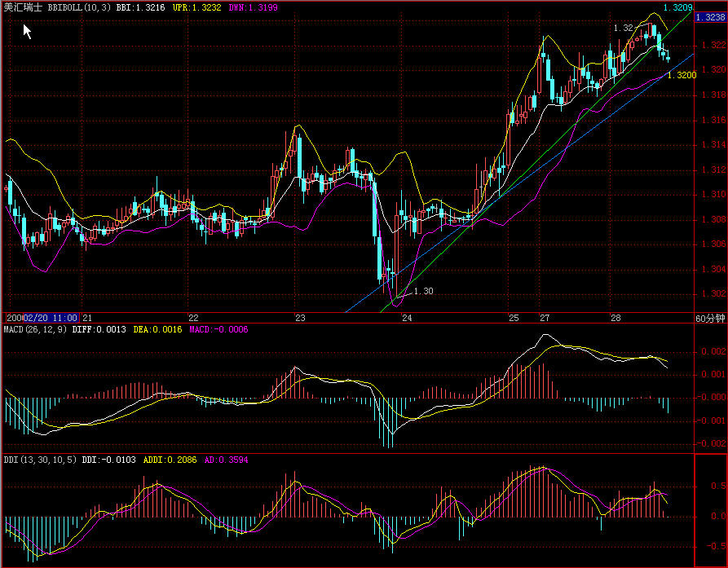The width and height of the screenshot is (728, 568).
Task: Click the positive 0.5 DDI axis label
Action: [x=719, y=486]
